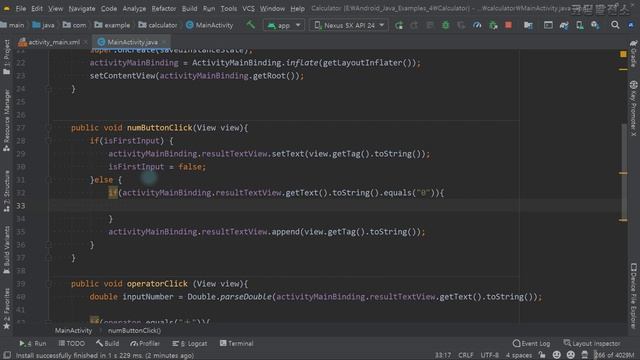This screenshot has height=360, width=640.
Task: Open the Event Log
Action: [531, 344]
